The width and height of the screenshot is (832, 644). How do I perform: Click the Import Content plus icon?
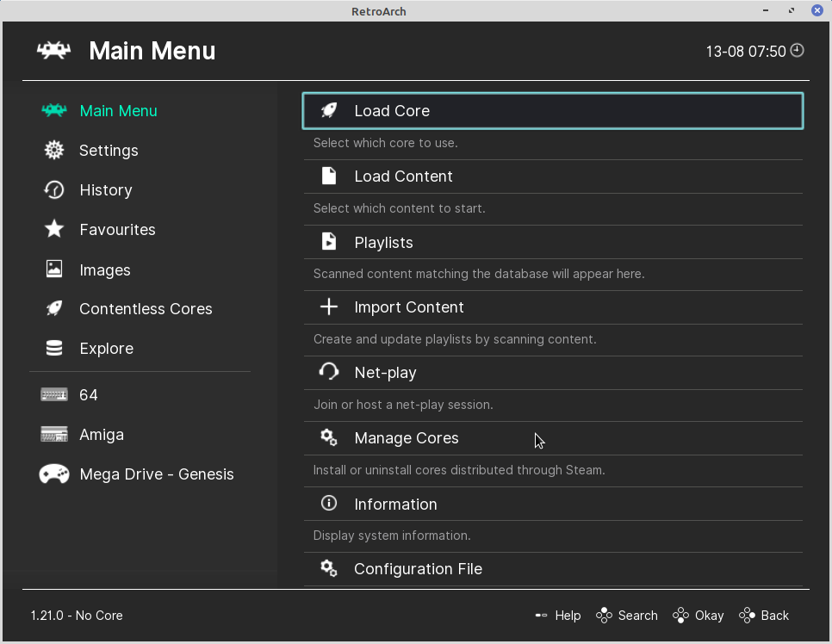[x=329, y=307]
